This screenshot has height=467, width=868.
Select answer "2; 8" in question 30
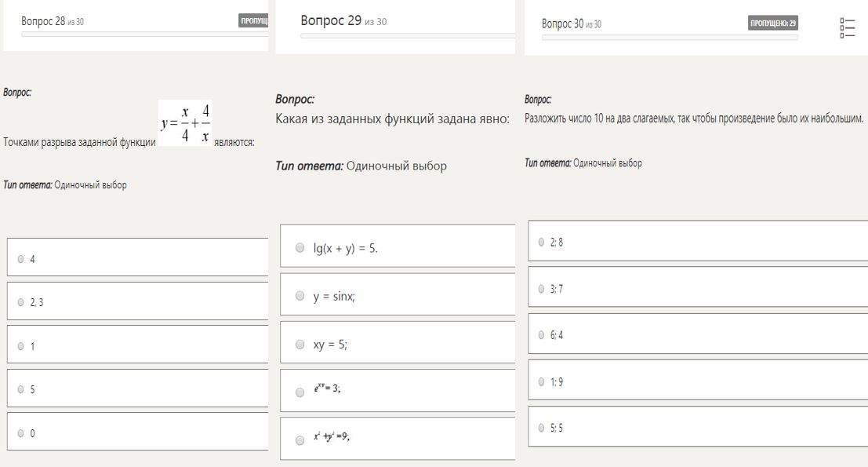point(542,242)
